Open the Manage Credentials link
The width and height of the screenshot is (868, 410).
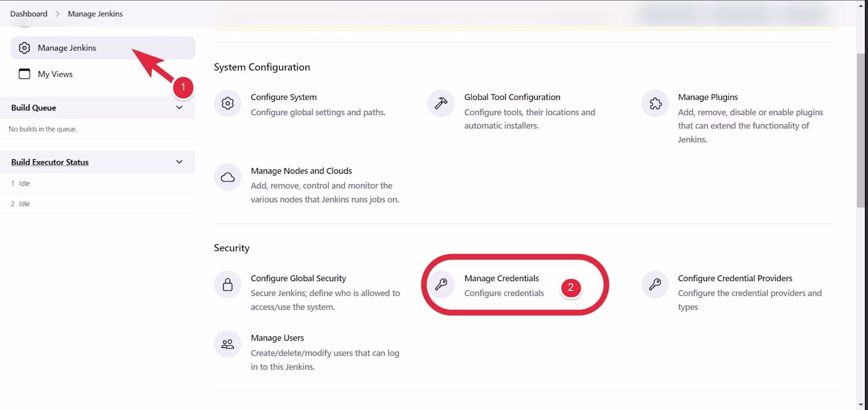click(502, 279)
